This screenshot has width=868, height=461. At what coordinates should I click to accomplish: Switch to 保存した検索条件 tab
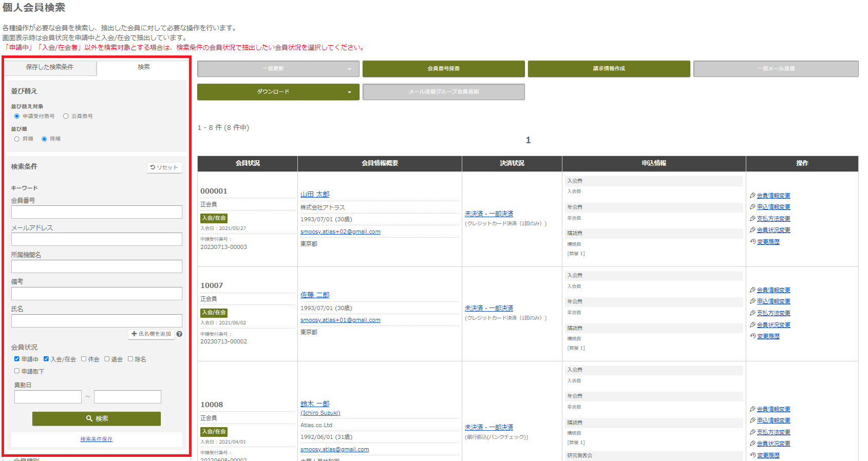coord(50,67)
